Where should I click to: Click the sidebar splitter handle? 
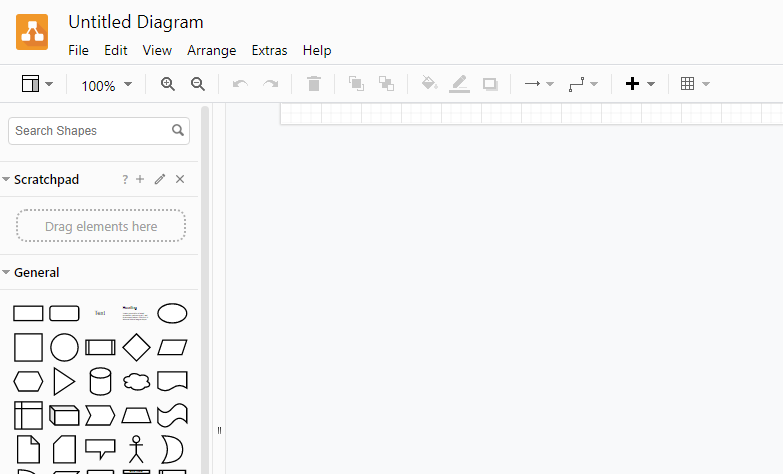219,430
